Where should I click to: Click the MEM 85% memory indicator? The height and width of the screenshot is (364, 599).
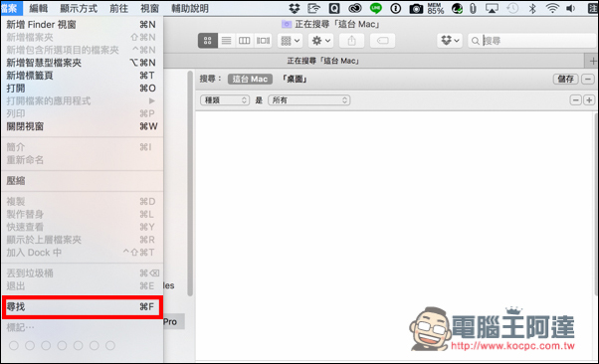[x=436, y=8]
